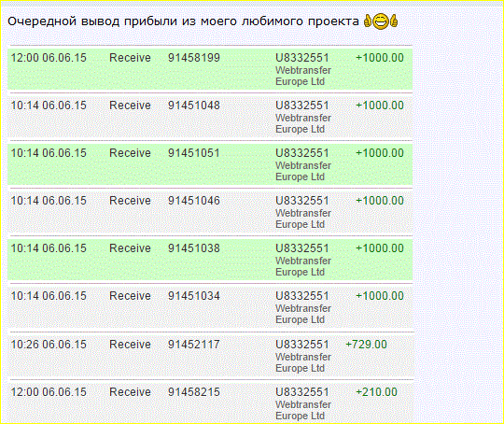Click the +210.00 amount

pos(376,392)
